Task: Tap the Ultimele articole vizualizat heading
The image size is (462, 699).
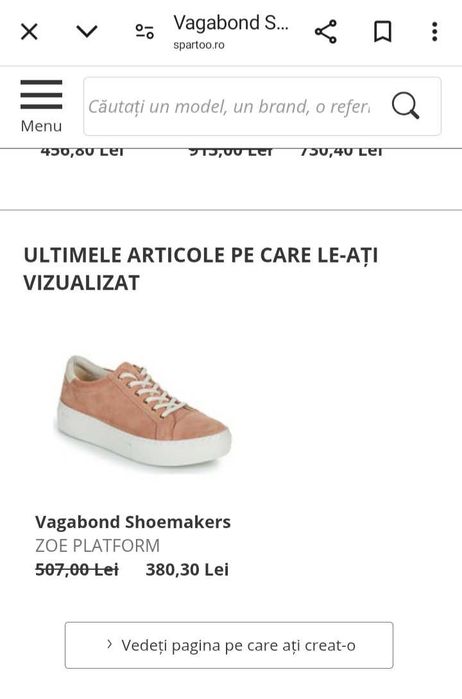Action: click(201, 269)
